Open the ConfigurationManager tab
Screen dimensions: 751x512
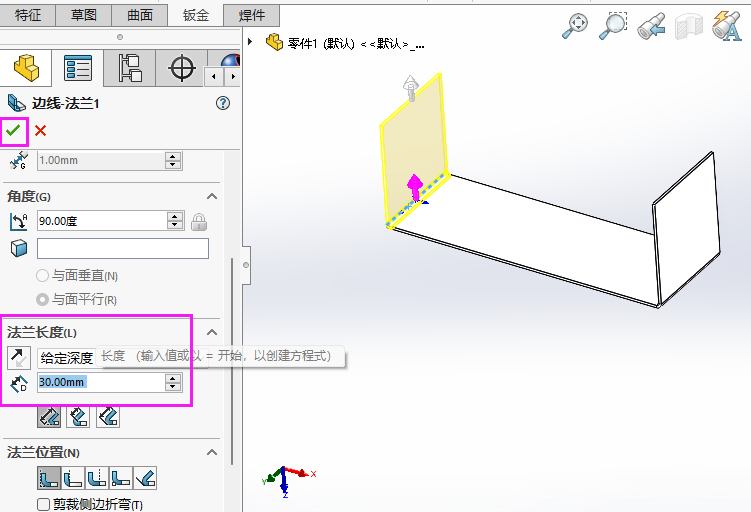click(130, 68)
